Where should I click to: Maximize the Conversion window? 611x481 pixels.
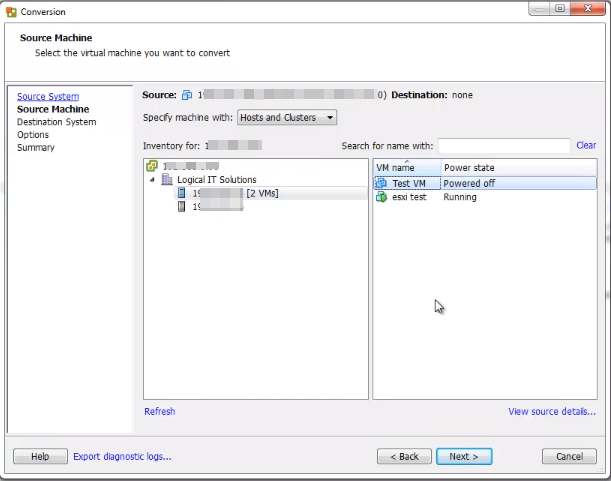(x=560, y=8)
